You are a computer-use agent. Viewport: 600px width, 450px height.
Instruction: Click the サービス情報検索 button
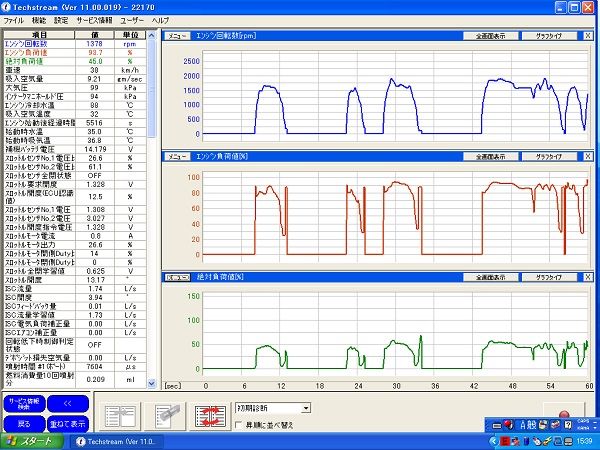point(24,404)
